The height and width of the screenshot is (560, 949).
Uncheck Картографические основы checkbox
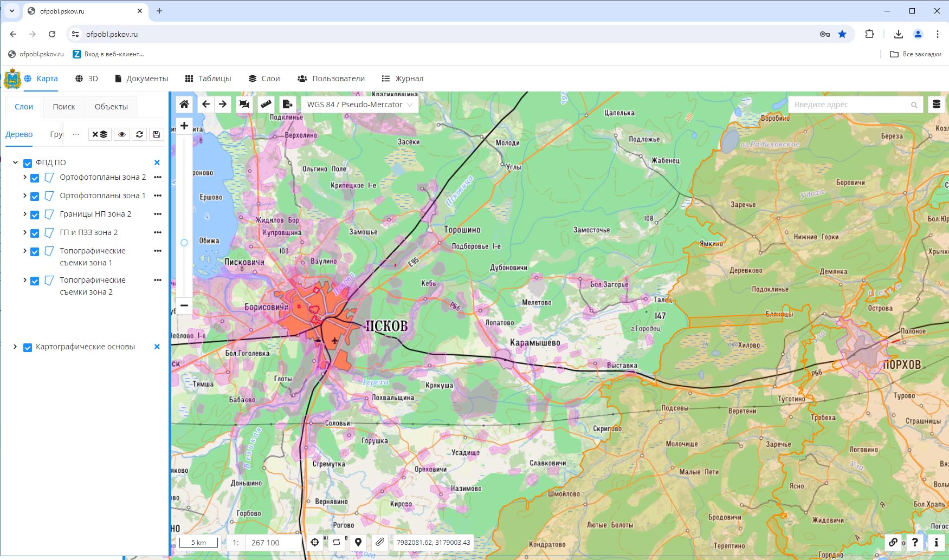28,348
